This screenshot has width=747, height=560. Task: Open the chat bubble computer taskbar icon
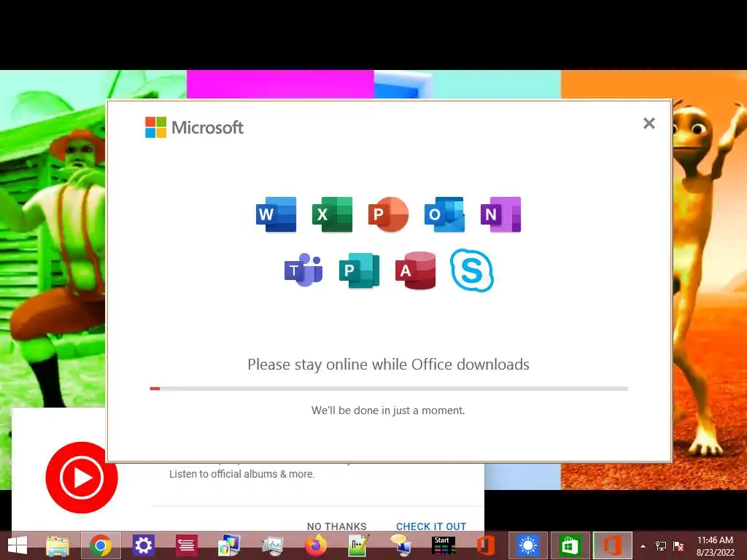[x=400, y=545]
